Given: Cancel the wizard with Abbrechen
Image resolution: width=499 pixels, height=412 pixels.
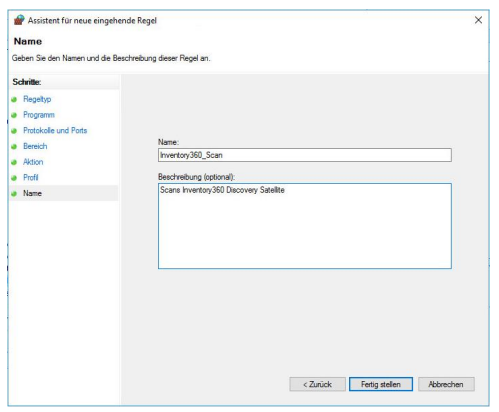Looking at the screenshot, I should pos(446,384).
